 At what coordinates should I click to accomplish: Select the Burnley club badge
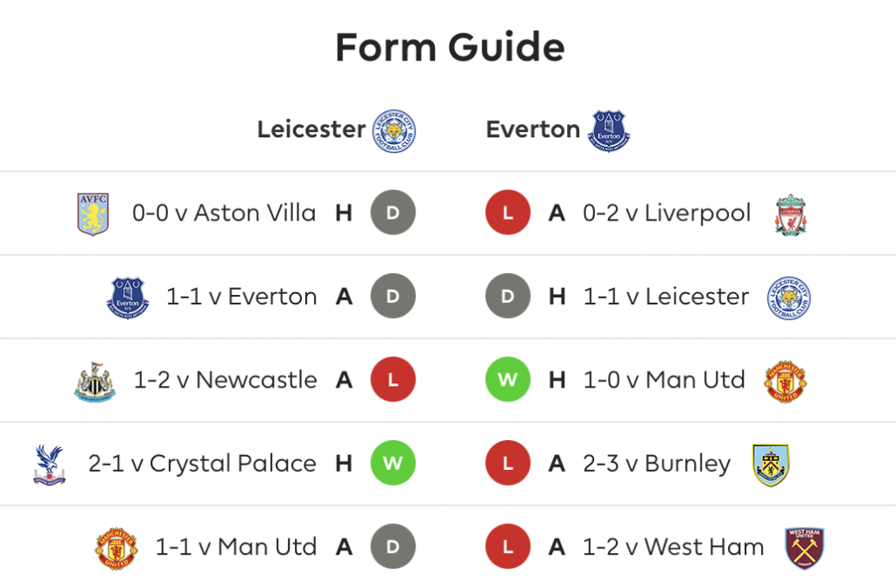click(x=771, y=465)
